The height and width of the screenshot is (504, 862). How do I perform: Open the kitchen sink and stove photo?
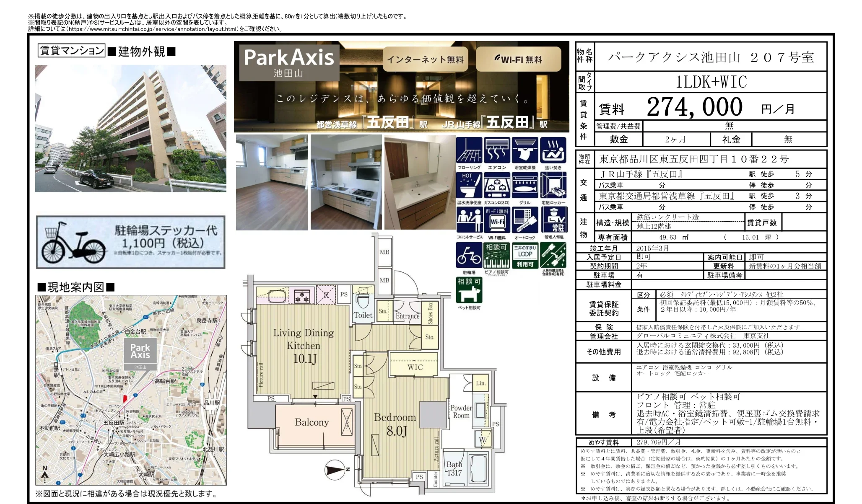click(346, 182)
